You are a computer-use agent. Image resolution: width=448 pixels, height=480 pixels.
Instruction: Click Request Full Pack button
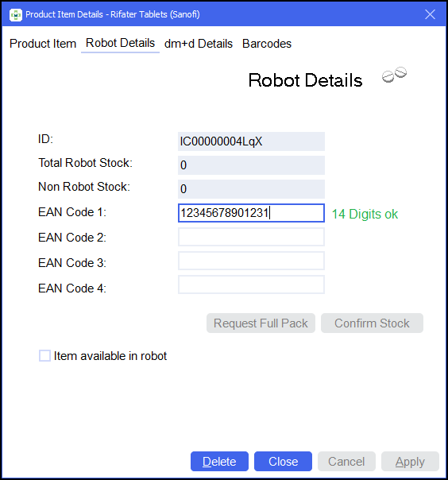point(261,323)
